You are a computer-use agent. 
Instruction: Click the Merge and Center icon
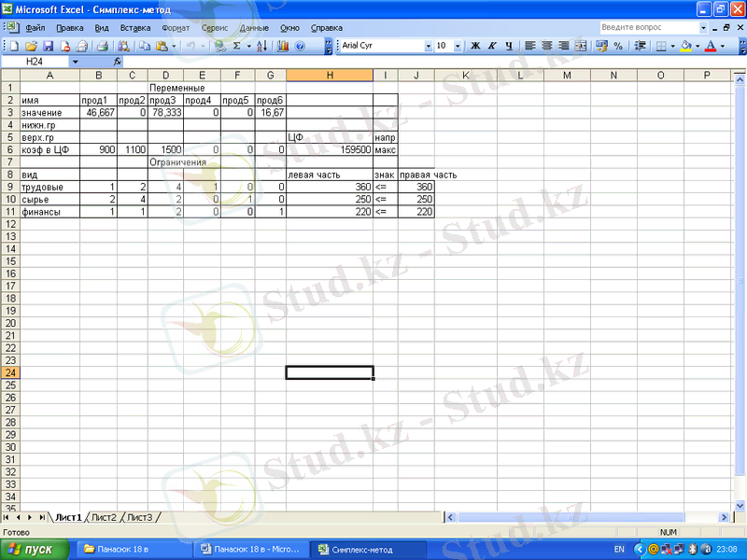coord(580,46)
